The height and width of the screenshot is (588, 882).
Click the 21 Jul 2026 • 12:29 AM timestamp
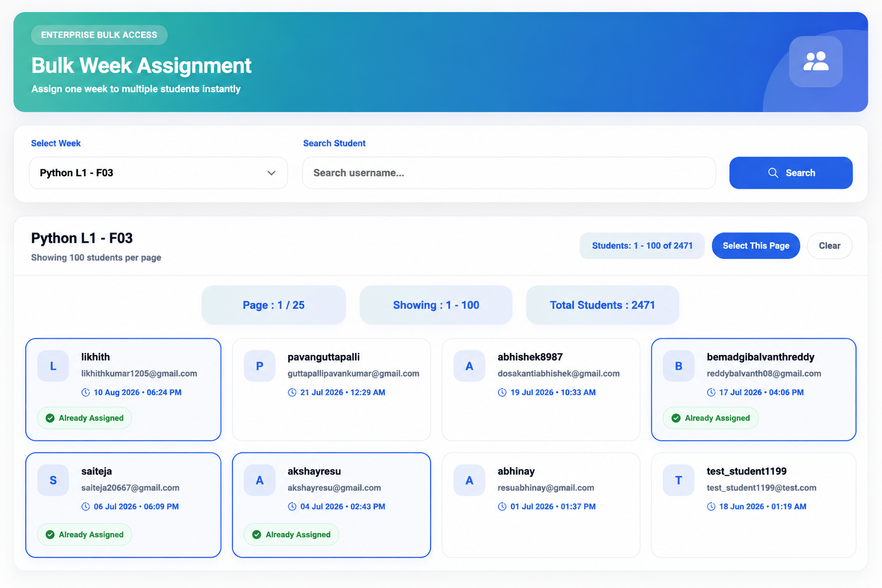click(x=343, y=393)
